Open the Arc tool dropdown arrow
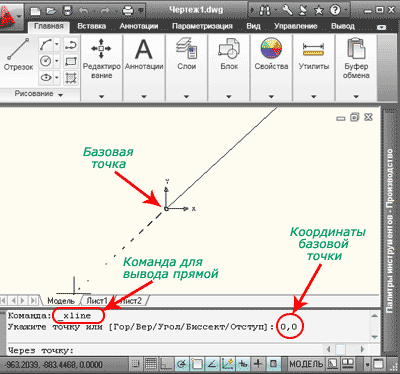 coord(57,44)
